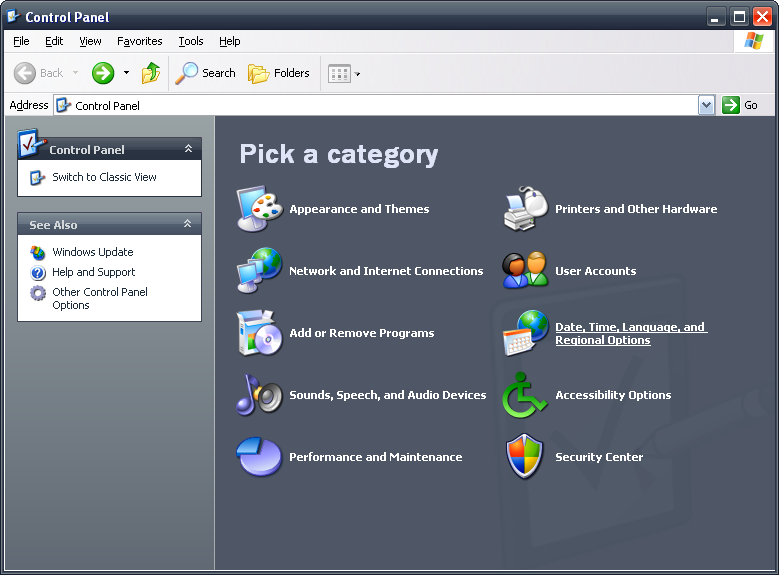Open Network and Internet Connections text link
Screen dimensions: 779x575
coord(386,271)
